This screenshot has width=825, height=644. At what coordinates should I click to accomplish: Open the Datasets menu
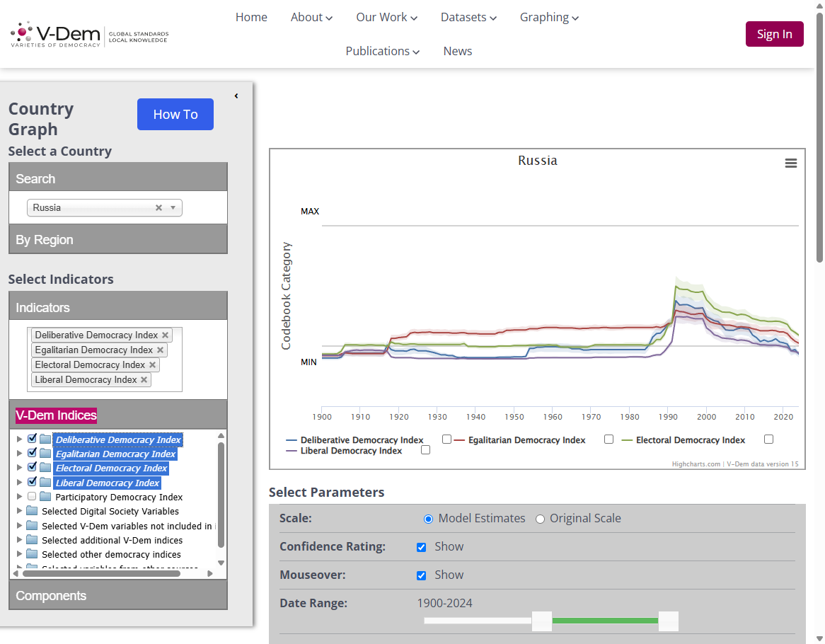pyautogui.click(x=468, y=18)
